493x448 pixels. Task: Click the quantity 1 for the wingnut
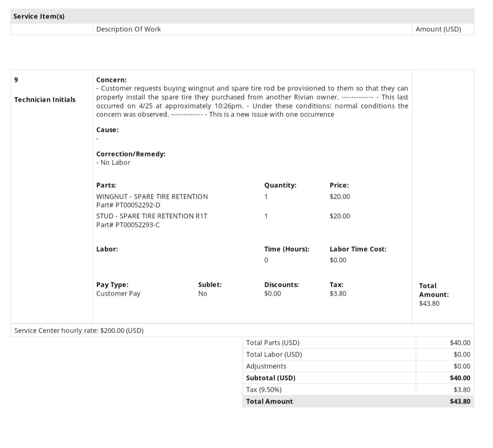pos(266,197)
